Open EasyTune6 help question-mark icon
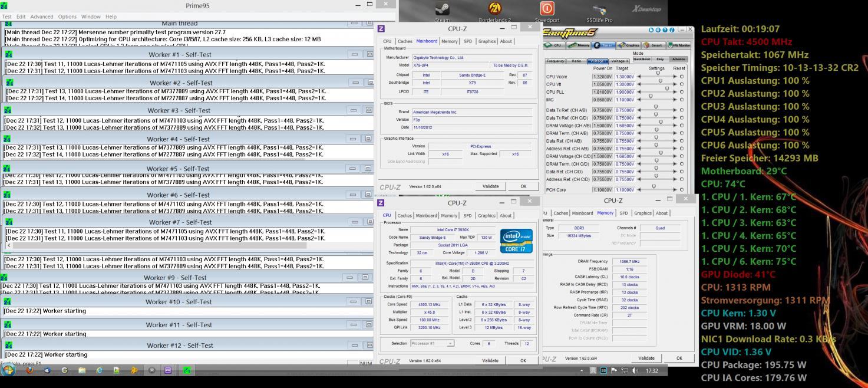868x388 pixels. [x=665, y=29]
